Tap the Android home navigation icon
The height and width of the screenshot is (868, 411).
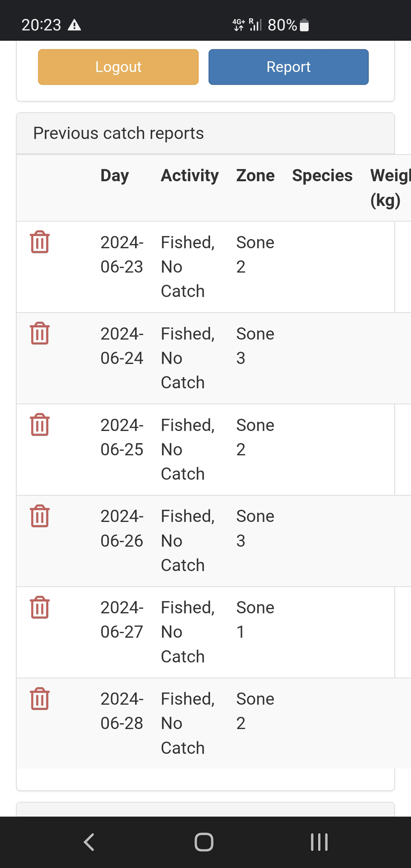tap(204, 842)
